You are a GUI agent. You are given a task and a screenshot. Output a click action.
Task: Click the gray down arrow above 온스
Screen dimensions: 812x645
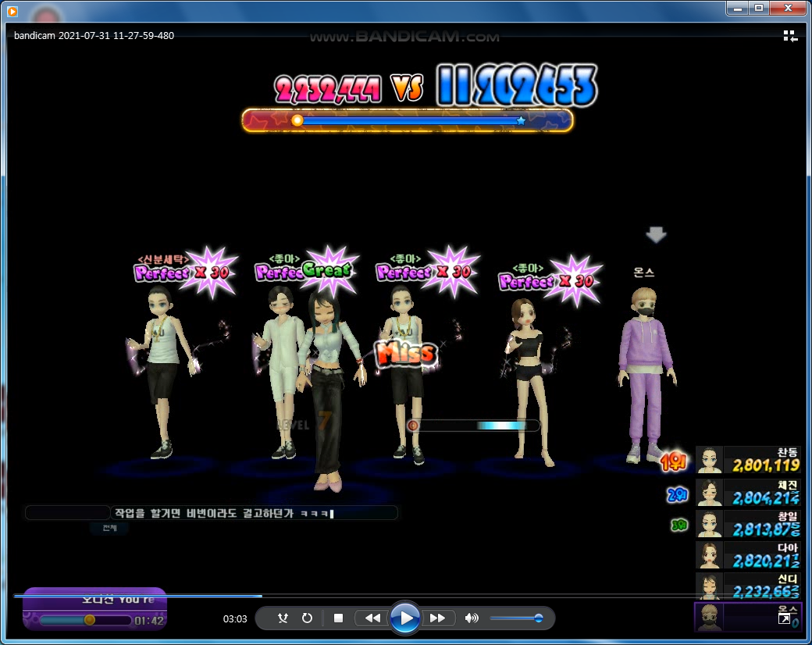656,235
